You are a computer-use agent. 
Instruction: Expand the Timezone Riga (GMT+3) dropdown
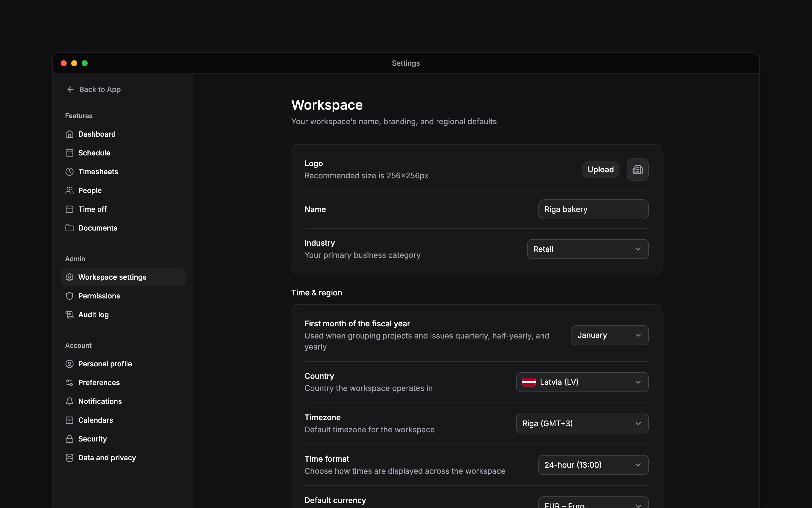(582, 423)
